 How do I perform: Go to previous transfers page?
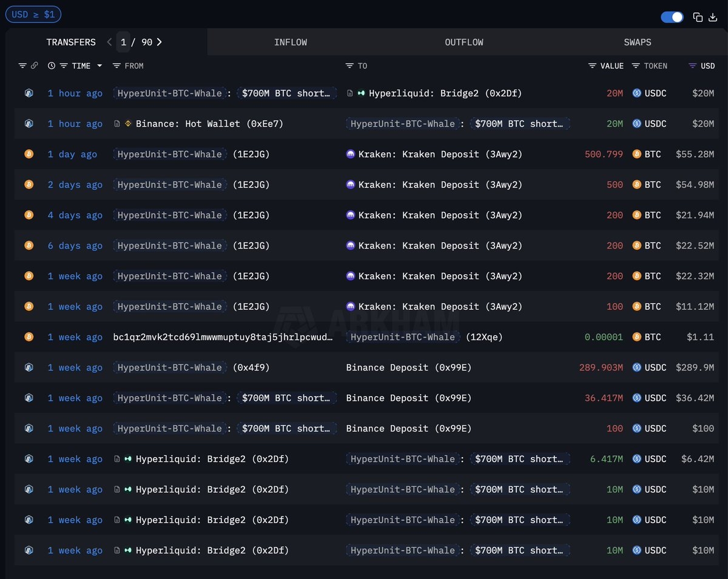click(x=109, y=42)
